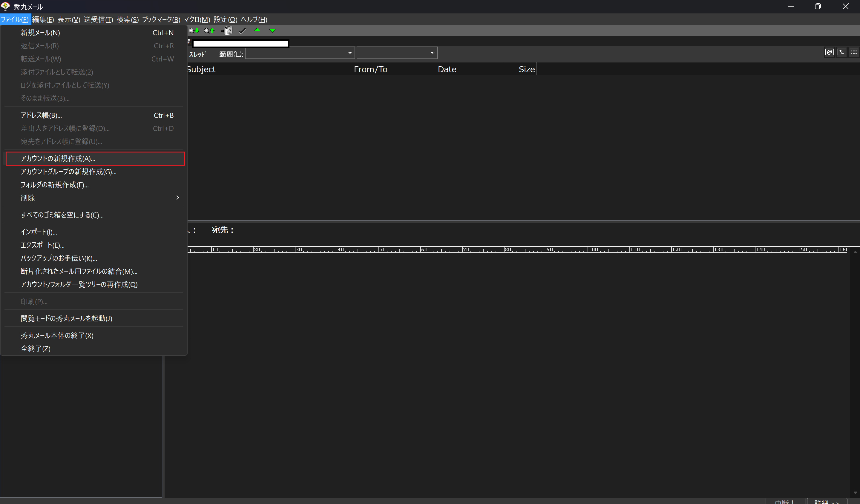Viewport: 860px width, 504px height.
Task: Open the 範囲(L) range dropdown
Action: (x=350, y=53)
